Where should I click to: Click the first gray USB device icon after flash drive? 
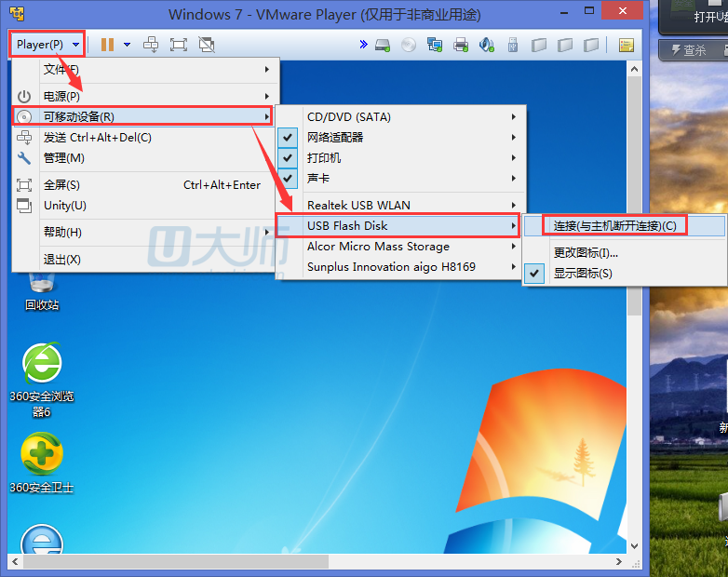click(539, 45)
